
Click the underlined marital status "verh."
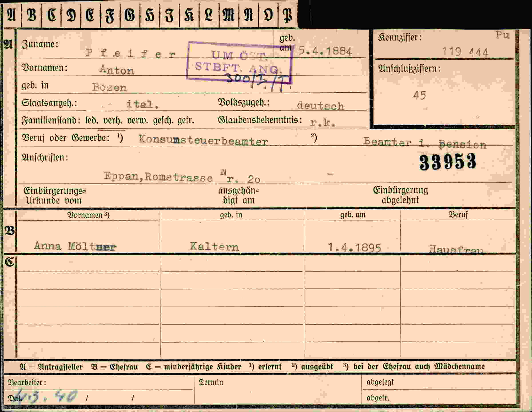(113, 121)
